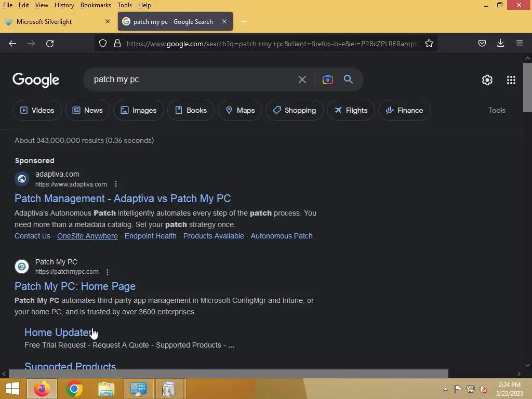Open Contact Us sitelink

click(x=32, y=236)
